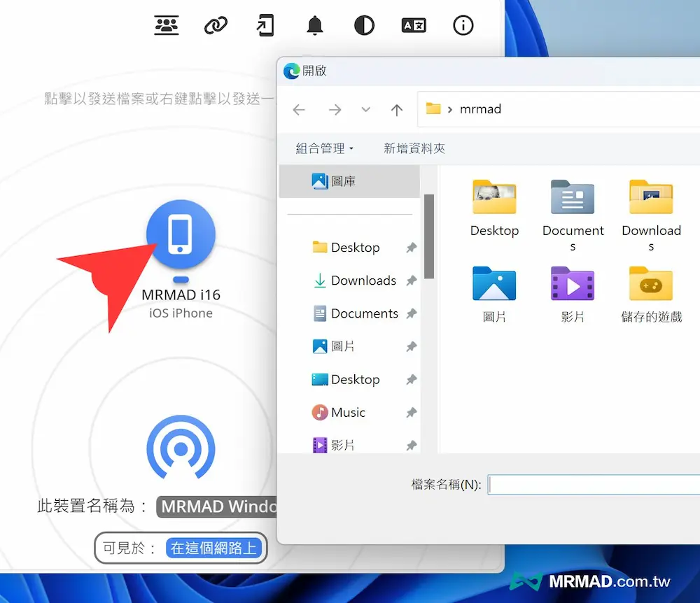Open the language selection icon

click(414, 26)
